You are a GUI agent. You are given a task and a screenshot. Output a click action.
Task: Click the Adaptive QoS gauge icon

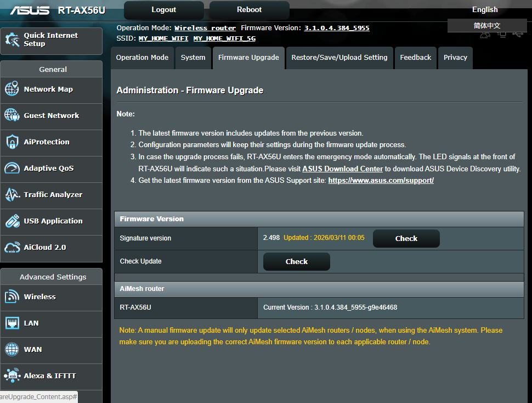pyautogui.click(x=12, y=169)
